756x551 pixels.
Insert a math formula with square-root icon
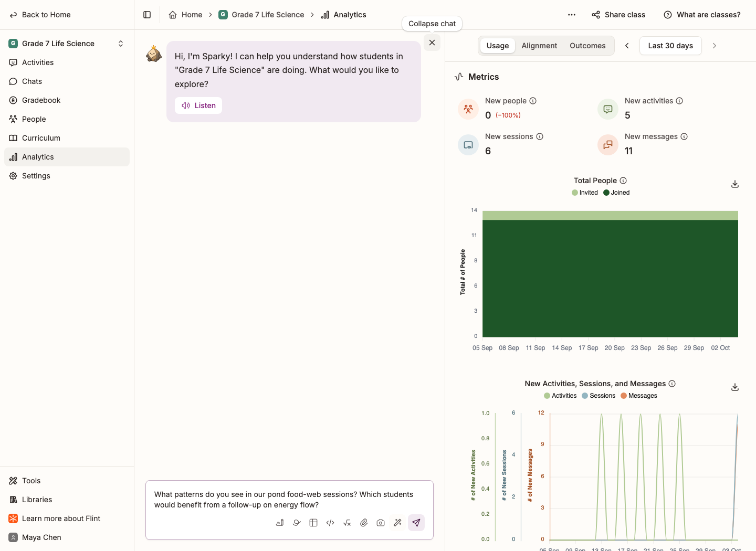[x=347, y=523]
